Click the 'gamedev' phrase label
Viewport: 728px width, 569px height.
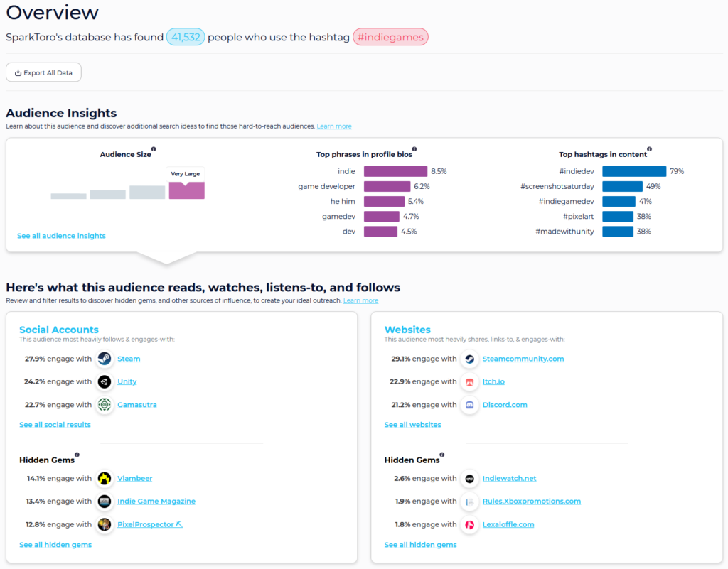(338, 217)
